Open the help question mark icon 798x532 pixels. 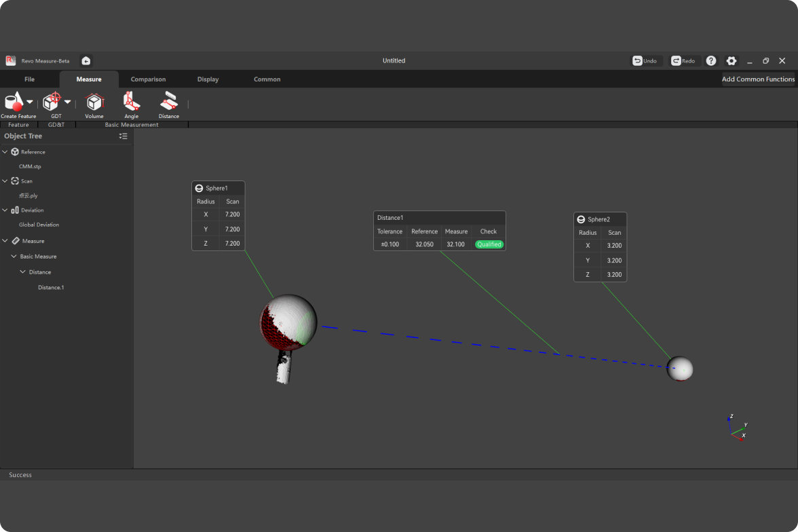(711, 61)
